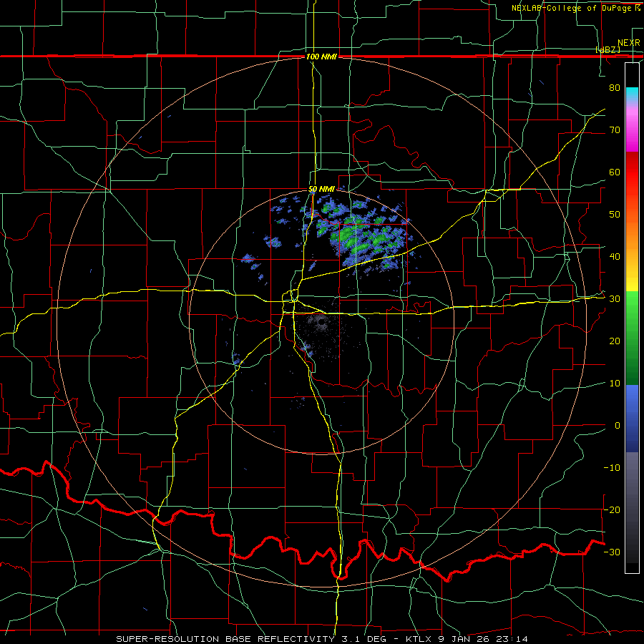The image size is (644, 644).
Task: Click the "50 NMI" range ring label
Action: pyautogui.click(x=321, y=190)
